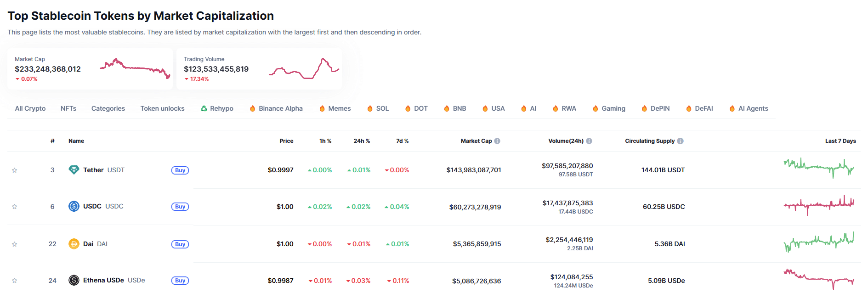
Task: Click the flame icon beside BNB
Action: tap(447, 108)
